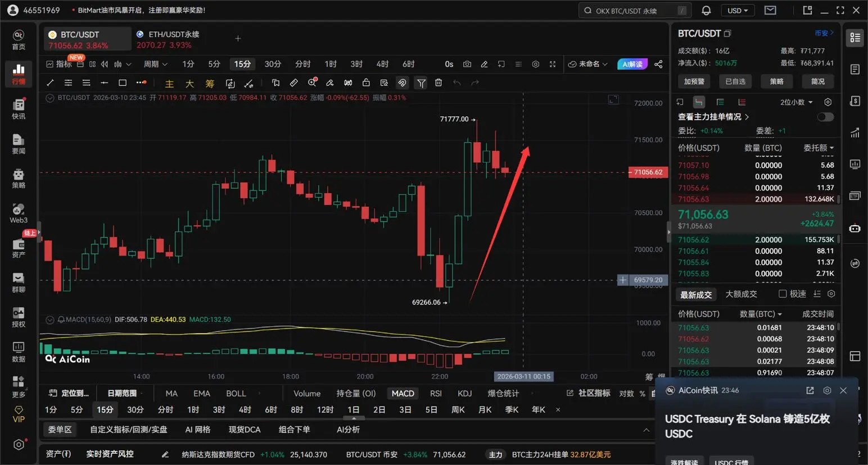Screen dimensions: 868x465
Task: Sort by the 委托额 column dropdown
Action: point(819,148)
